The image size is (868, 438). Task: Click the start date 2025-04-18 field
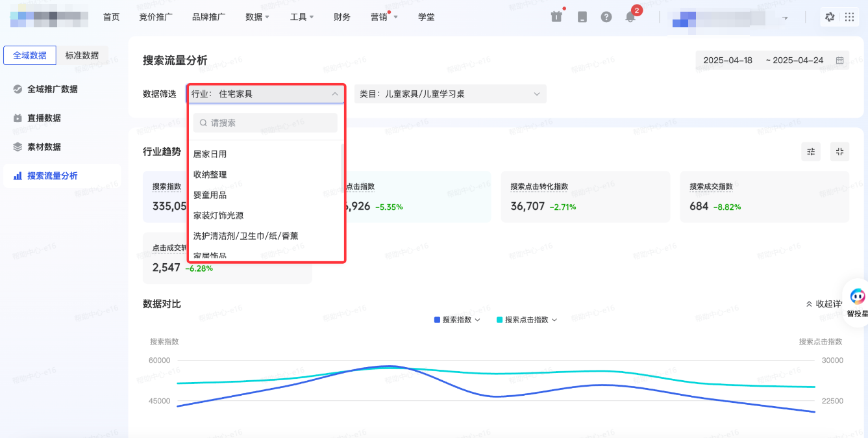pos(728,60)
